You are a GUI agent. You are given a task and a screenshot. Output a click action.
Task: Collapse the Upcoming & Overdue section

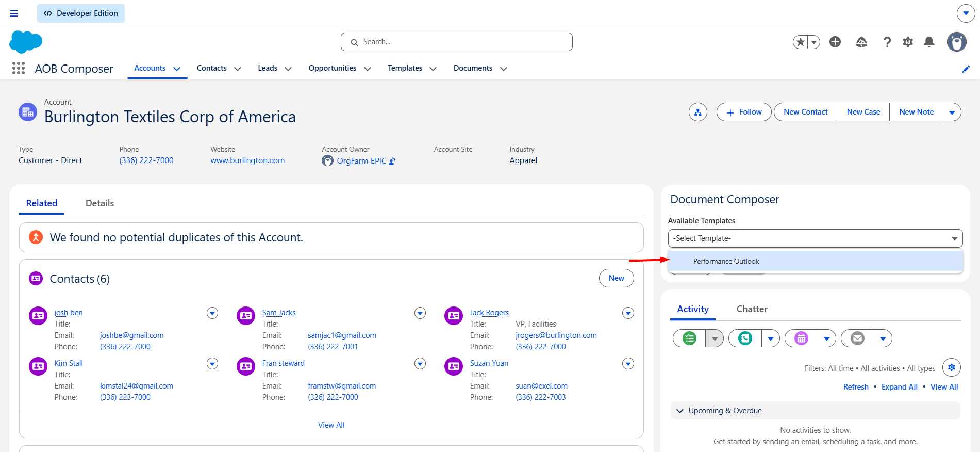tap(680, 411)
